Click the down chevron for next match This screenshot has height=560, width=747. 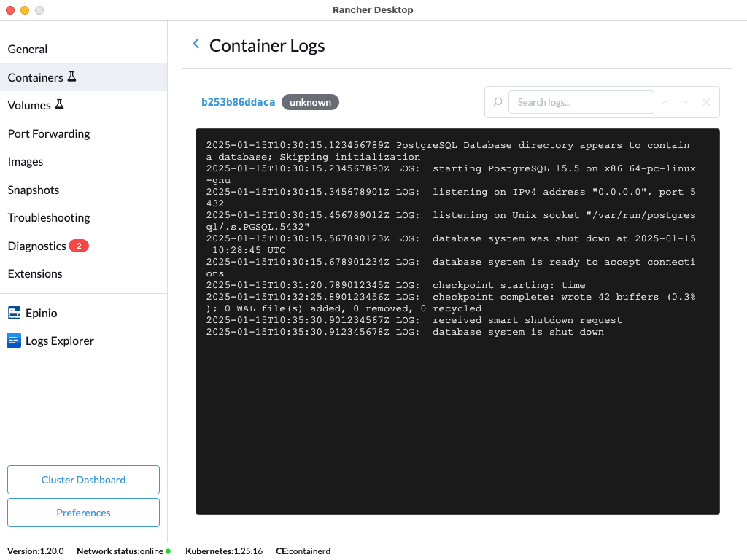(x=685, y=102)
